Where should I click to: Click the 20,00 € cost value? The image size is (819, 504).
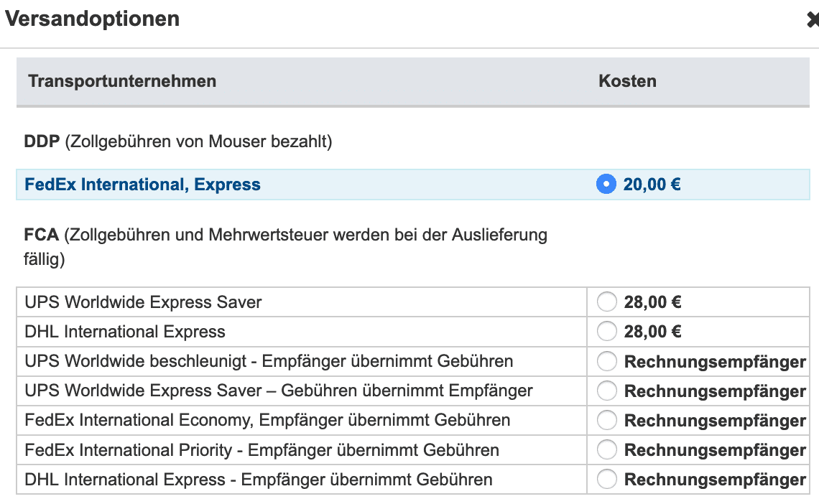click(652, 185)
